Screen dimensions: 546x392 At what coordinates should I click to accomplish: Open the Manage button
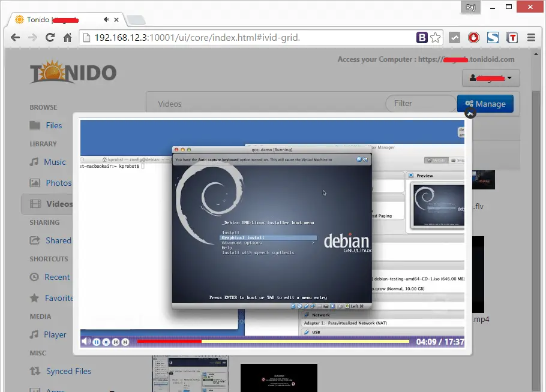click(485, 104)
